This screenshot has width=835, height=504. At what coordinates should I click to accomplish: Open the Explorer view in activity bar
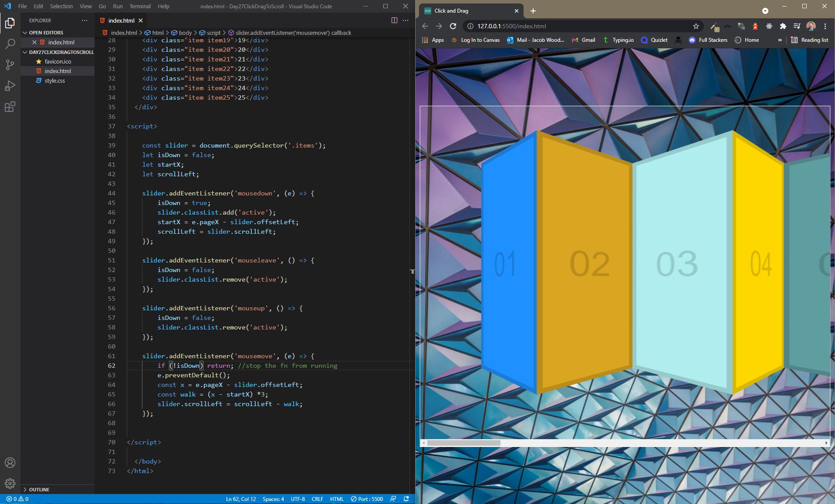pos(10,23)
